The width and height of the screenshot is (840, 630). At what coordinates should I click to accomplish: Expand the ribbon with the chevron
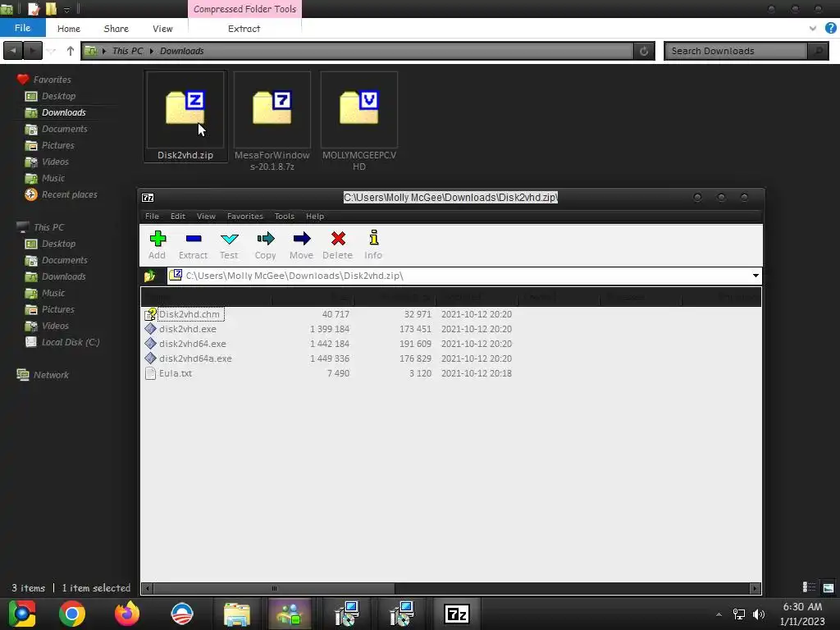click(x=813, y=29)
